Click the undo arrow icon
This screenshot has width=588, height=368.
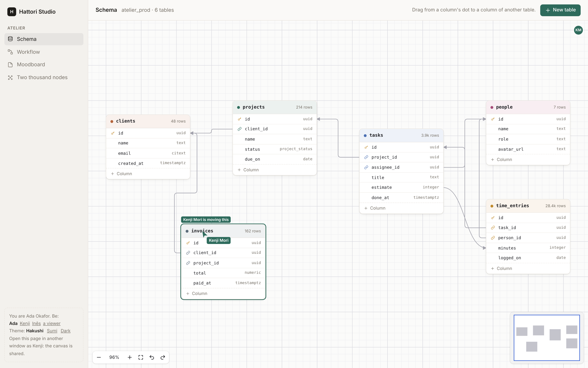[x=152, y=357]
